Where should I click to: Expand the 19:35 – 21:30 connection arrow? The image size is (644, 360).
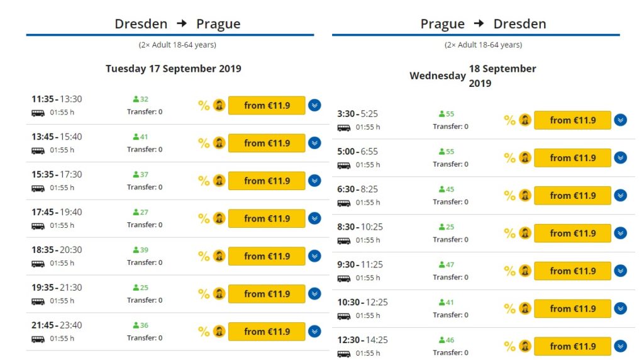(x=315, y=294)
